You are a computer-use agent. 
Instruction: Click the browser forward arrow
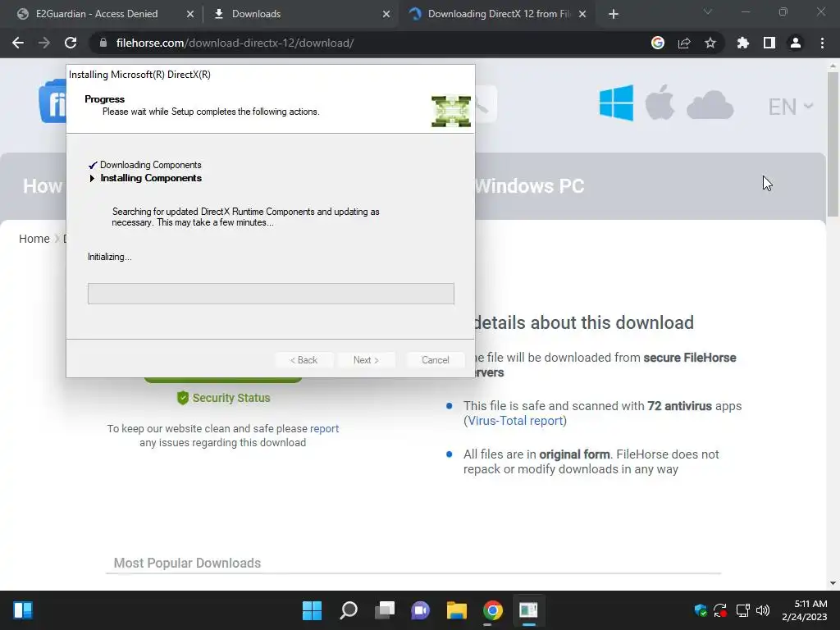tap(44, 43)
